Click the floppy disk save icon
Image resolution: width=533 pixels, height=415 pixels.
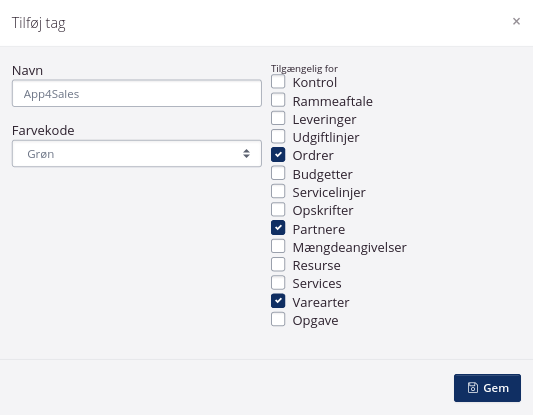[x=473, y=388]
